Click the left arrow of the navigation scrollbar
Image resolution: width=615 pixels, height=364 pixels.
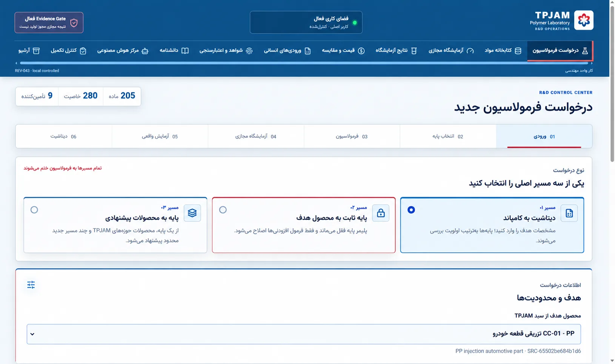tap(16, 63)
